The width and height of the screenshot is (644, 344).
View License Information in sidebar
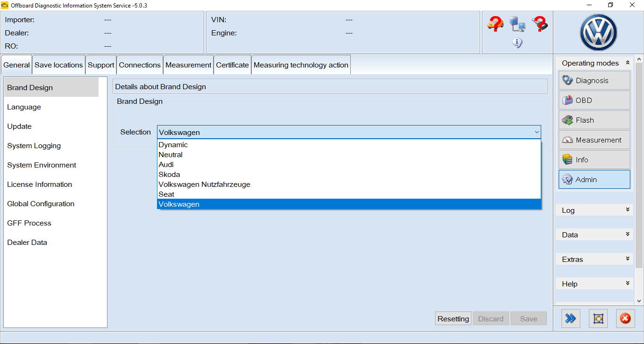pos(51,185)
